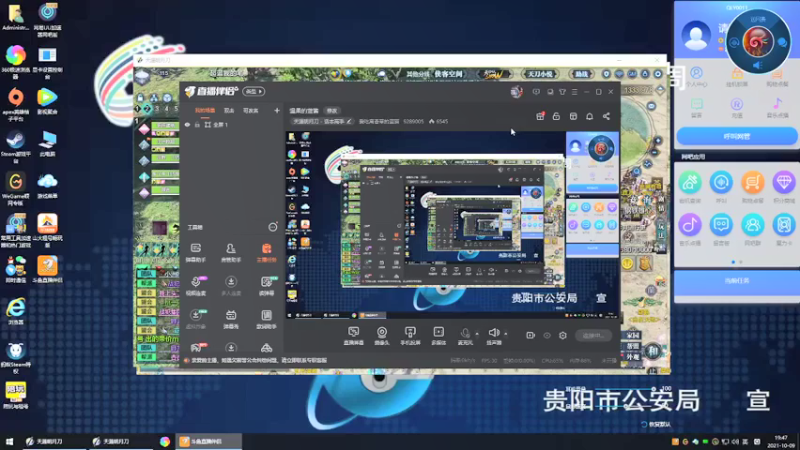Screen dimensions: 800x450
Task: Open streaming settings gear icon
Action: (x=563, y=335)
